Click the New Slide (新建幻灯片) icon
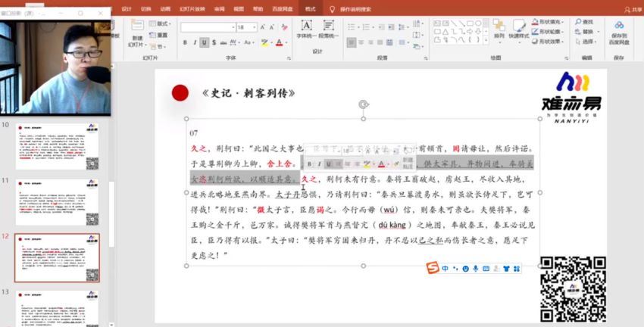644x327 pixels. click(x=137, y=25)
